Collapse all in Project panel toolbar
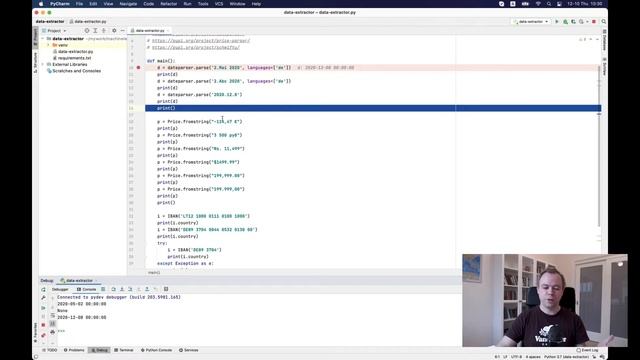Image resolution: width=640 pixels, height=360 pixels. coord(104,31)
